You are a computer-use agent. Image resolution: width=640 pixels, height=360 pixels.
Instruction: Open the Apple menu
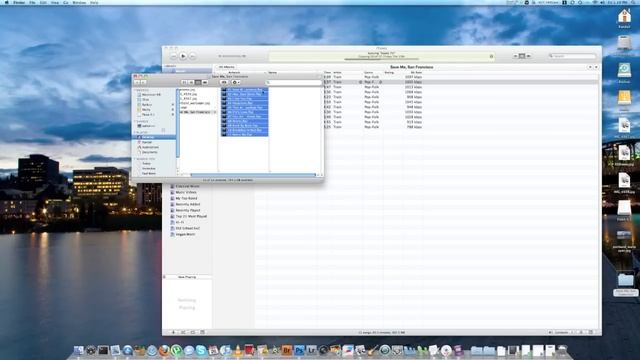coord(6,2)
